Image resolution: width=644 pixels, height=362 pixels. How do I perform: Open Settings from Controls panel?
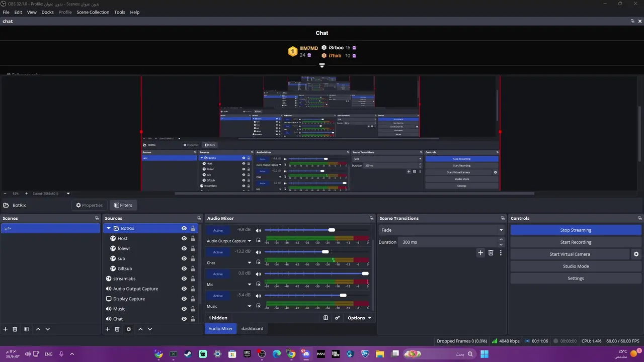click(576, 279)
